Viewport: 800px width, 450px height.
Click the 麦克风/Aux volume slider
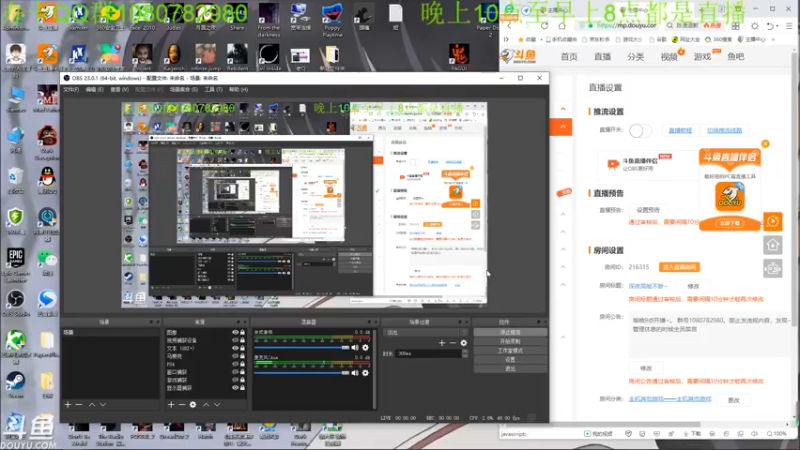click(302, 373)
